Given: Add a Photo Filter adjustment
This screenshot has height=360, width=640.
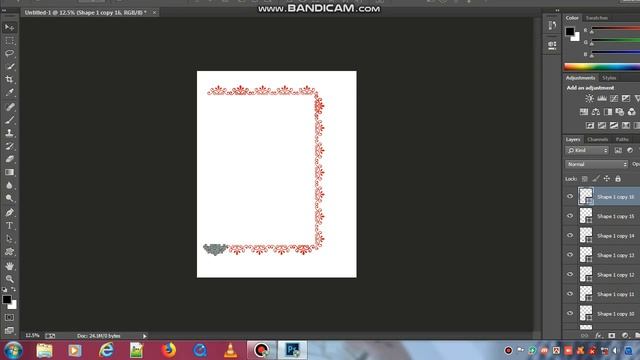Looking at the screenshot, I should [x=620, y=112].
